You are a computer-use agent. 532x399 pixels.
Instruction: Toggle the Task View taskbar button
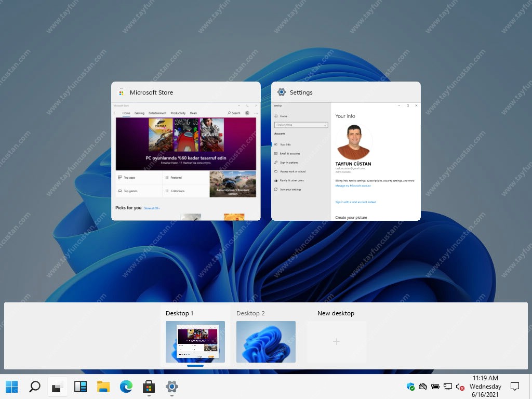[57, 387]
